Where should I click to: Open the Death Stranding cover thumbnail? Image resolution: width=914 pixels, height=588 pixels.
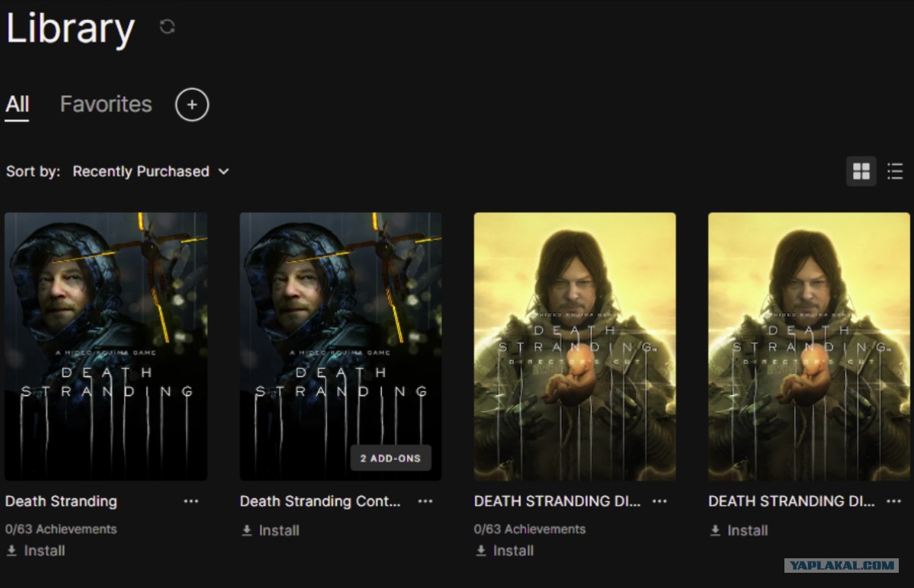(x=106, y=347)
